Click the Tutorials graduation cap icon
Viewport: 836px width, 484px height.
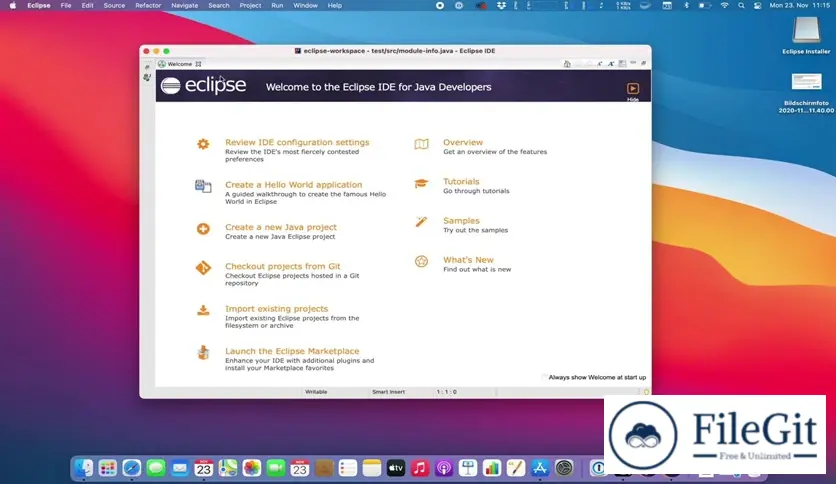(421, 183)
